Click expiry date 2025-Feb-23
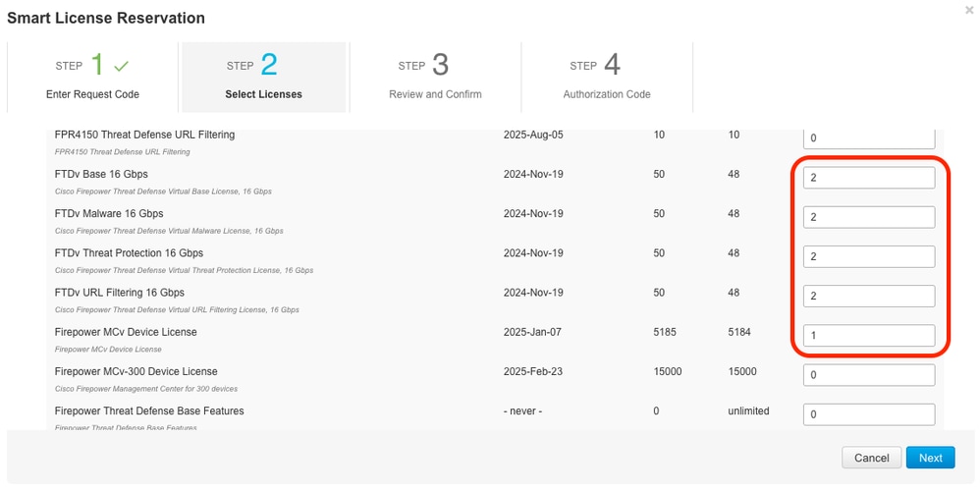Image resolution: width=980 pixels, height=491 pixels. click(532, 371)
